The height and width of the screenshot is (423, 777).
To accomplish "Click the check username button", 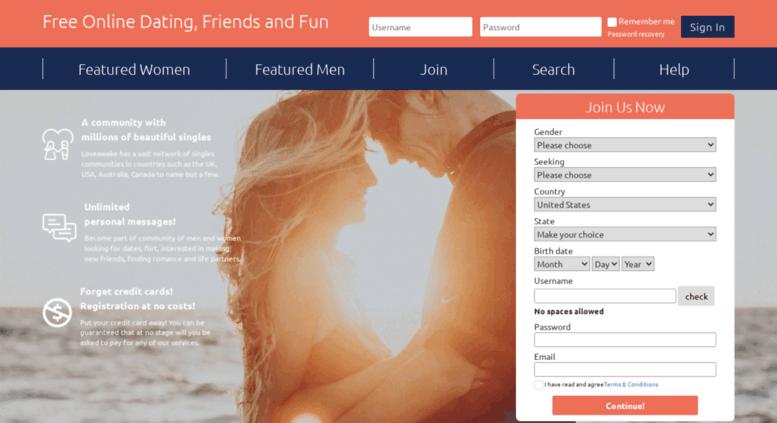I will point(696,296).
